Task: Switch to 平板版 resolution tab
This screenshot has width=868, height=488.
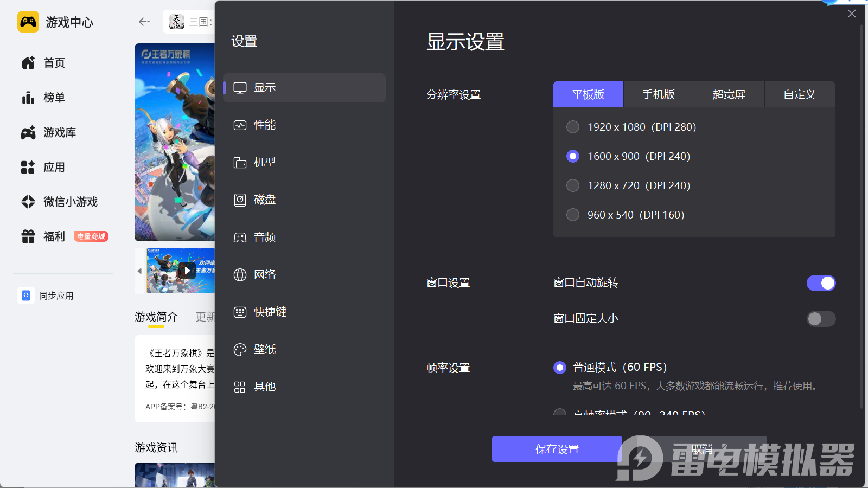Action: 589,94
